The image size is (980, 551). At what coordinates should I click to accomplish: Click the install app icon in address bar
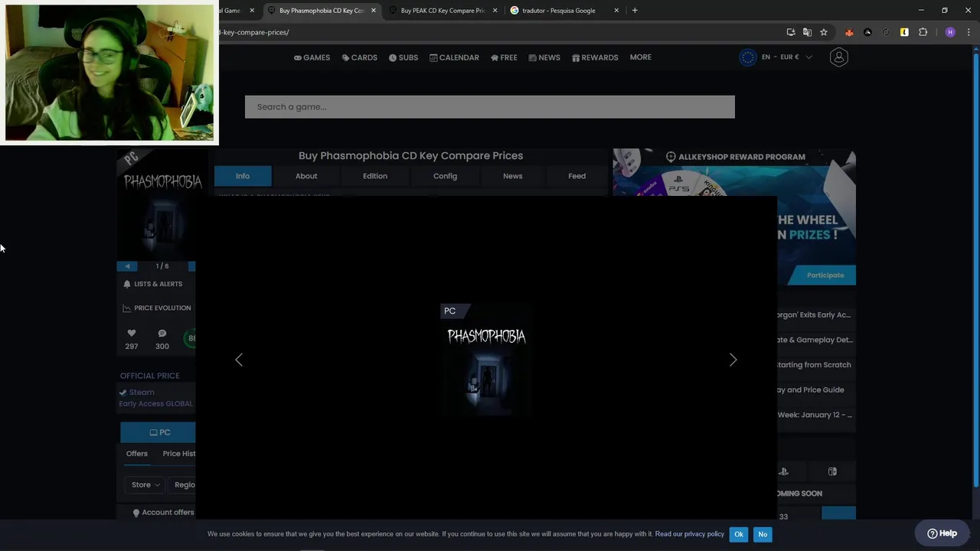pyautogui.click(x=791, y=32)
